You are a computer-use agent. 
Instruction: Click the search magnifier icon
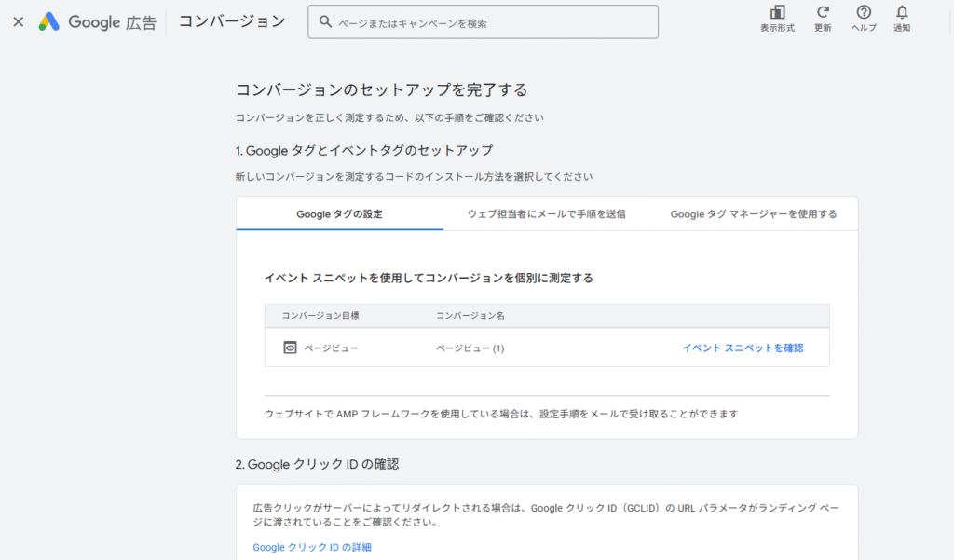(325, 21)
